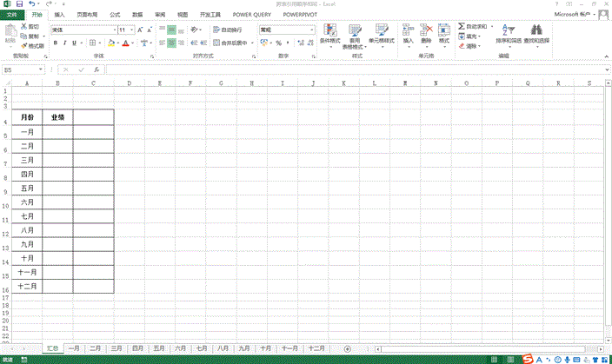This screenshot has width=612, height=364.
Task: Toggle underline formatting
Action: click(x=76, y=43)
